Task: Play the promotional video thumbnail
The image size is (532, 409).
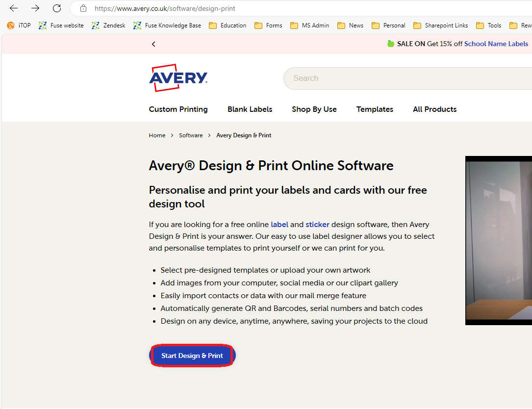Action: click(x=498, y=240)
